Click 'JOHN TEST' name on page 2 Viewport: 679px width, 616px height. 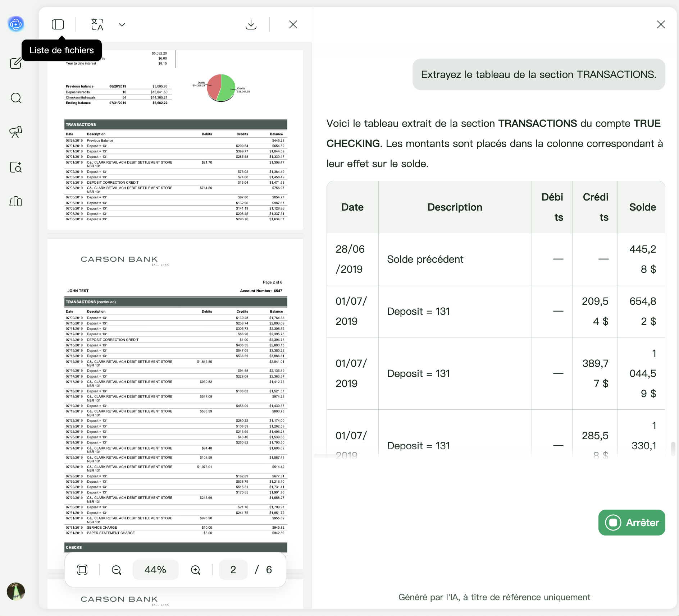coord(78,291)
